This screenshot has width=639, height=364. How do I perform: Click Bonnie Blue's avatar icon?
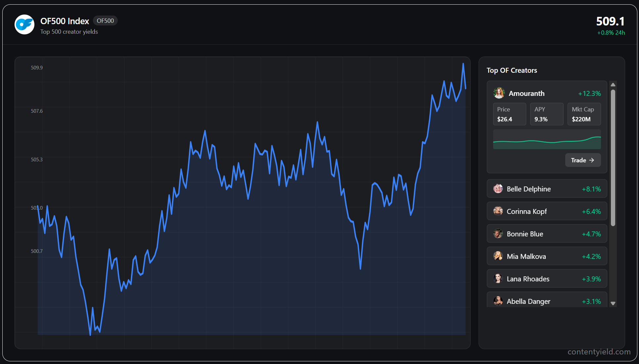(498, 234)
